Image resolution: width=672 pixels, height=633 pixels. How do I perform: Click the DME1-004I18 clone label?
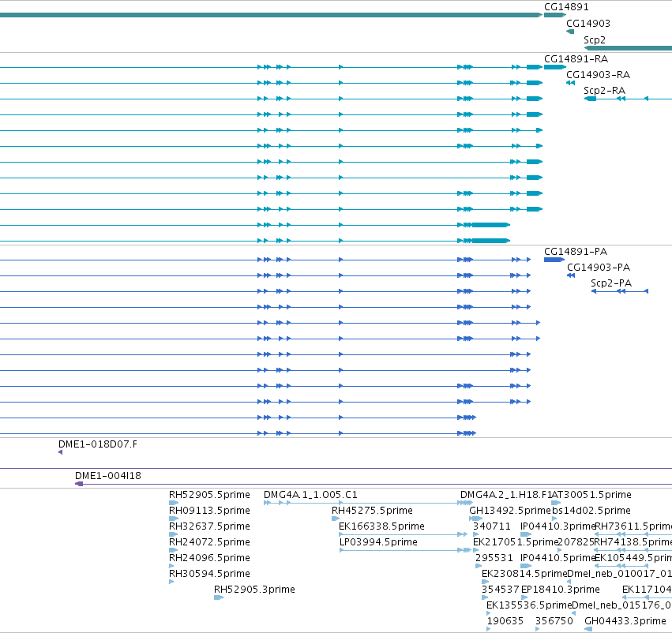click(x=108, y=476)
